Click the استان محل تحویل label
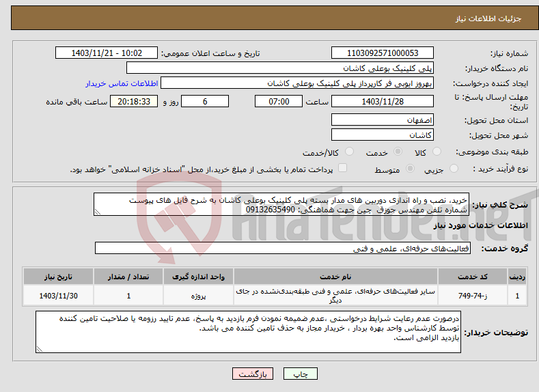The height and width of the screenshot is (392, 539). [x=497, y=120]
